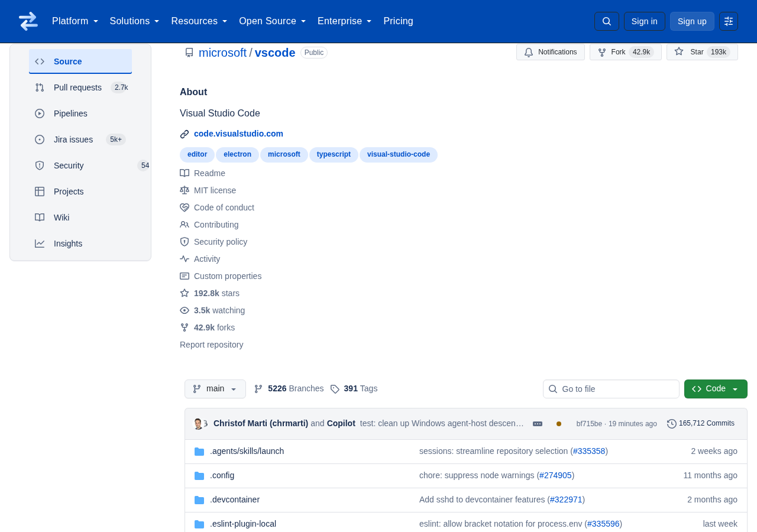
Task: Open the Source tab in sidebar
Action: [x=80, y=61]
